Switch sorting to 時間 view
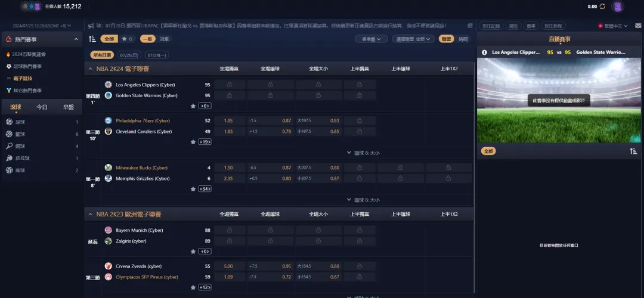This screenshot has height=298, width=644. pyautogui.click(x=463, y=39)
